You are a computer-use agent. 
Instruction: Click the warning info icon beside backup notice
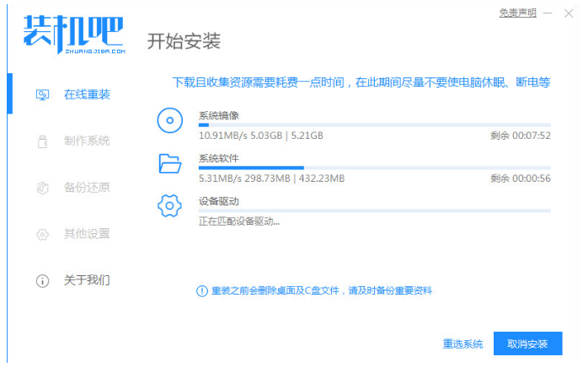[x=201, y=290]
